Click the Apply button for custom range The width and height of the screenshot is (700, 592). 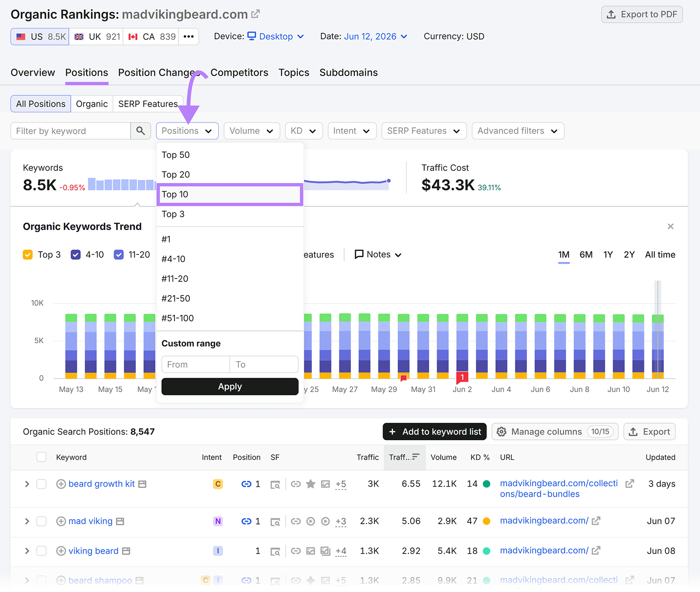230,387
